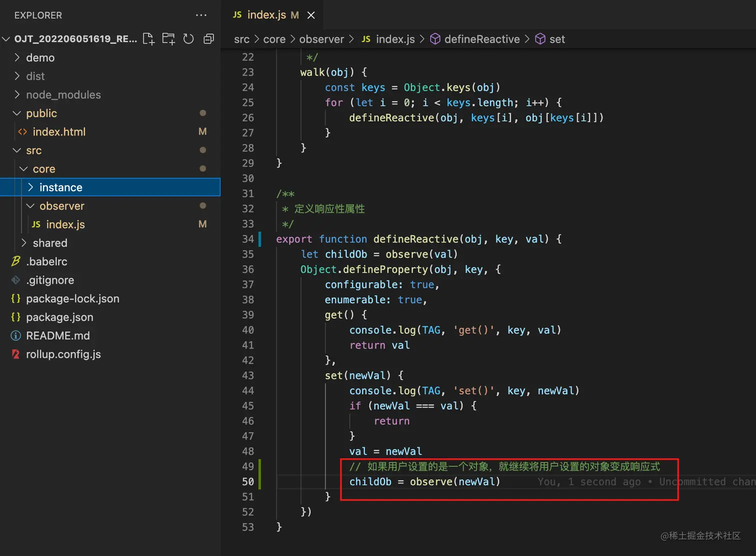Click the 'Object.defineProperty(obj, key, {' line
The height and width of the screenshot is (556, 756).
400,270
